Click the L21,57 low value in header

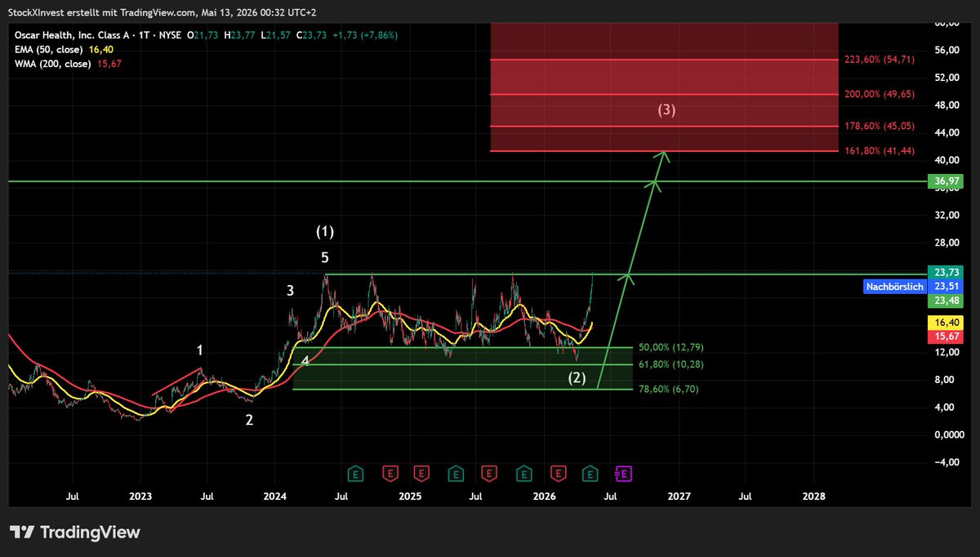(277, 35)
